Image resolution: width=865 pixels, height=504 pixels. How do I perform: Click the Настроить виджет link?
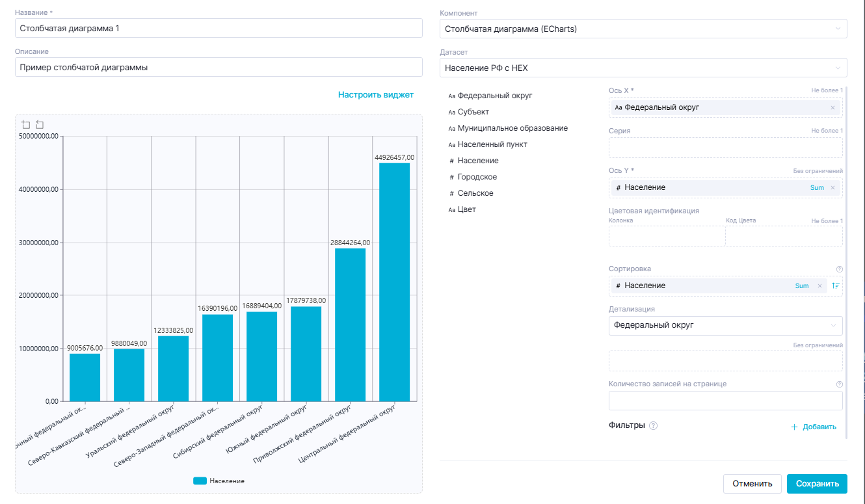click(375, 95)
